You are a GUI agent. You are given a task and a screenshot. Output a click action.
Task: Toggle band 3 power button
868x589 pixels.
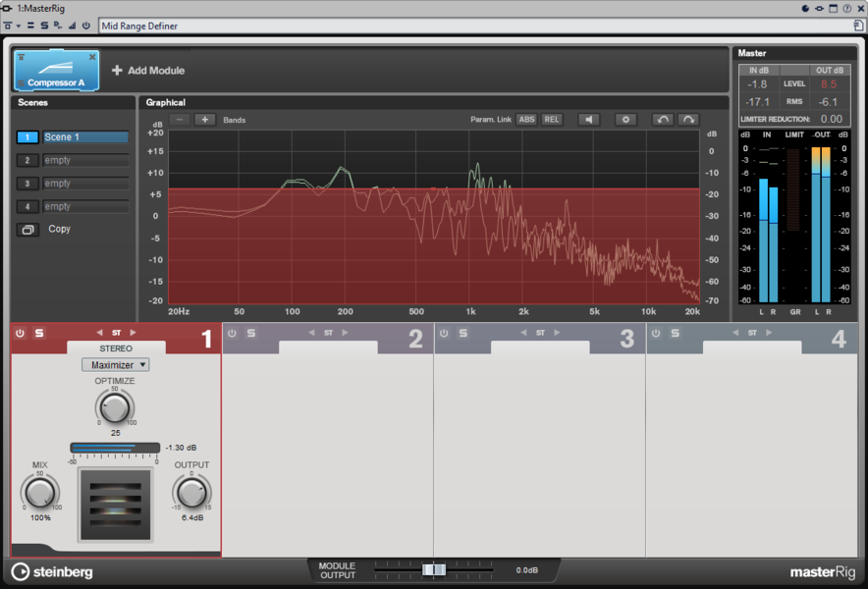(444, 333)
